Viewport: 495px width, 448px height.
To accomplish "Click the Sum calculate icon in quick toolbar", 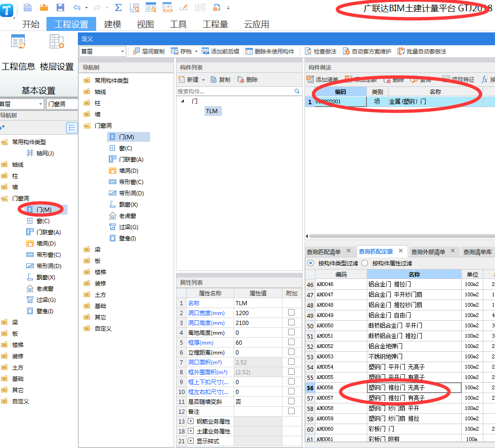I will point(118,8).
